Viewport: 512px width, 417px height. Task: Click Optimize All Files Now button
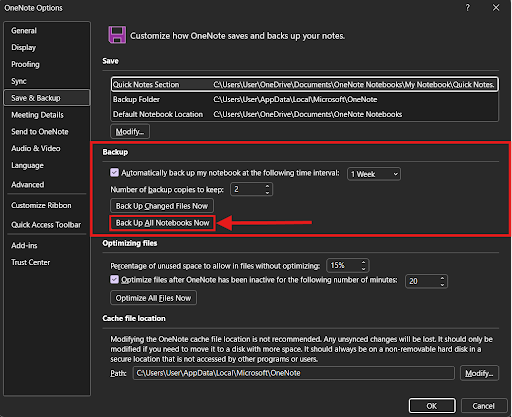tap(153, 298)
